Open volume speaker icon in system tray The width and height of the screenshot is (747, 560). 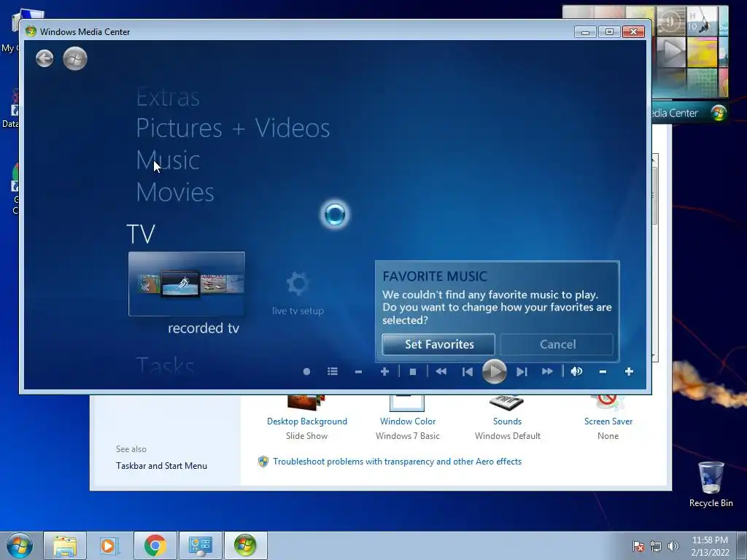click(673, 546)
